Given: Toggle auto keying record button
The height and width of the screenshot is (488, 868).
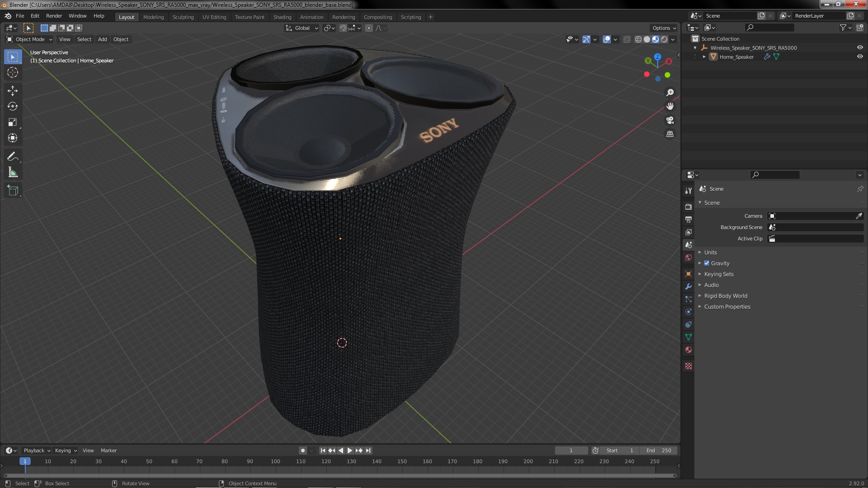Looking at the screenshot, I should 303,450.
